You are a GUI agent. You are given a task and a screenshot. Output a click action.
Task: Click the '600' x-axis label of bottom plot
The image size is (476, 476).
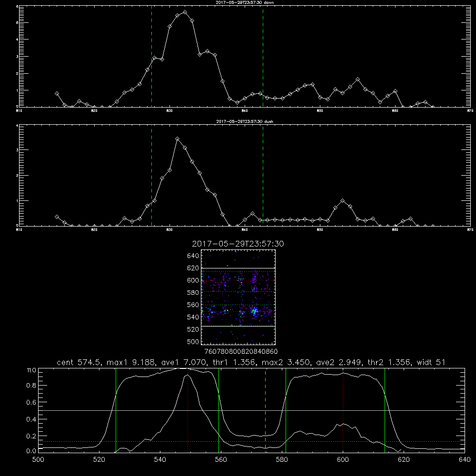tap(343, 460)
